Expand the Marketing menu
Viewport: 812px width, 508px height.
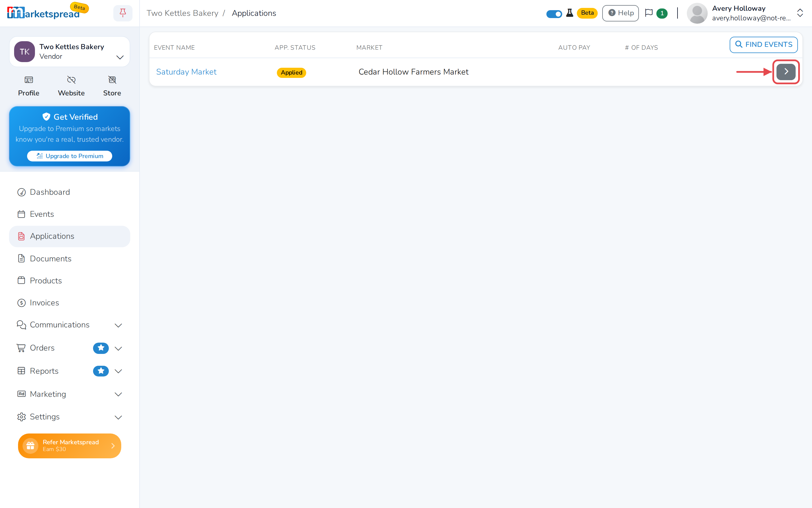click(69, 394)
